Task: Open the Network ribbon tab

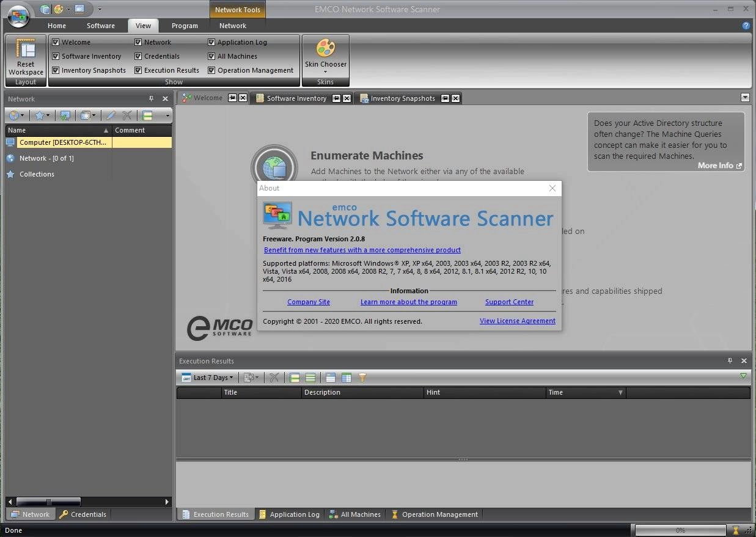Action: [x=233, y=26]
